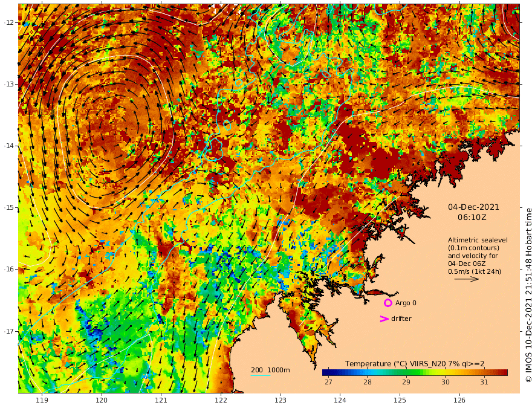The width and height of the screenshot is (532, 411).
Task: Select the time text 06:10Z
Action: (472, 217)
